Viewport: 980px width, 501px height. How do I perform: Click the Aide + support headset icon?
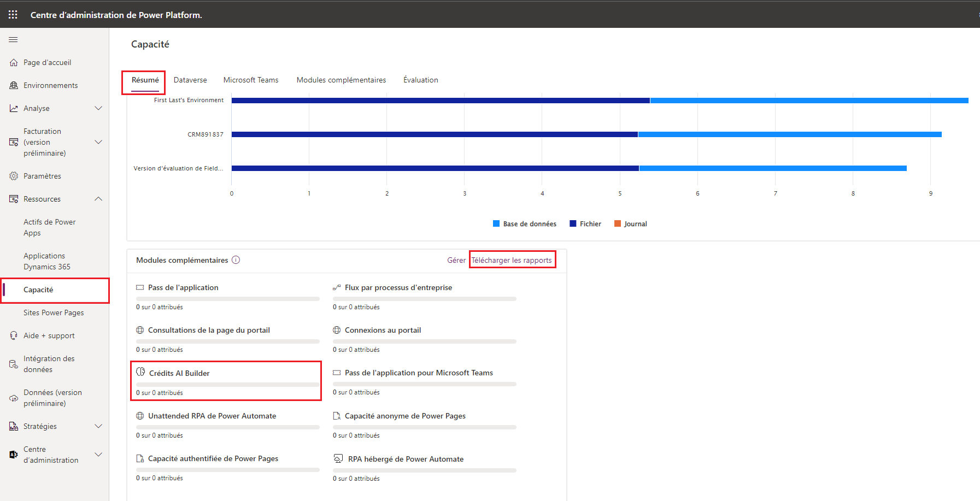[x=14, y=336]
